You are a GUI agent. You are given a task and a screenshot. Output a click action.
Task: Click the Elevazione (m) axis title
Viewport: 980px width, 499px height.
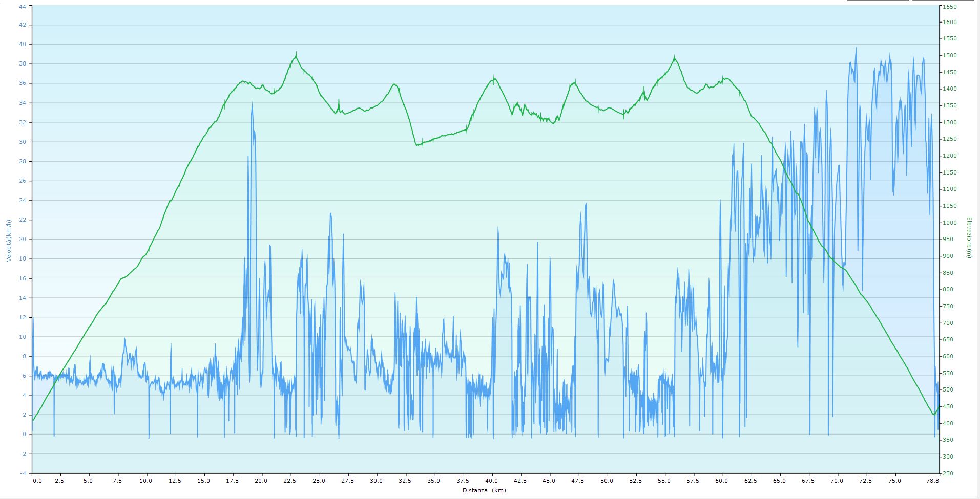coord(969,237)
